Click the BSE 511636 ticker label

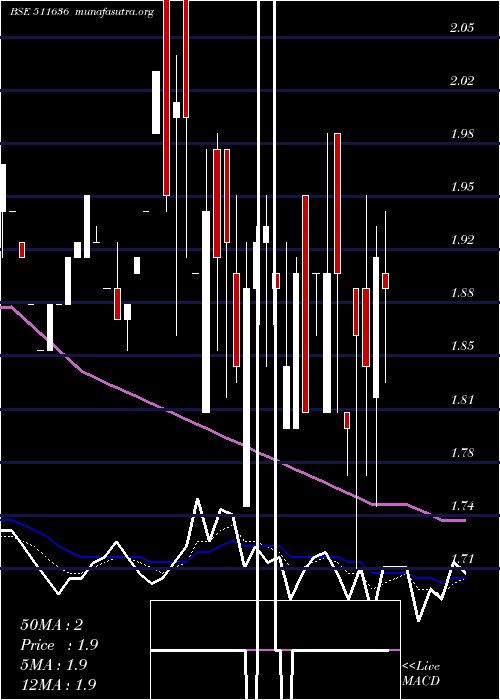point(39,12)
